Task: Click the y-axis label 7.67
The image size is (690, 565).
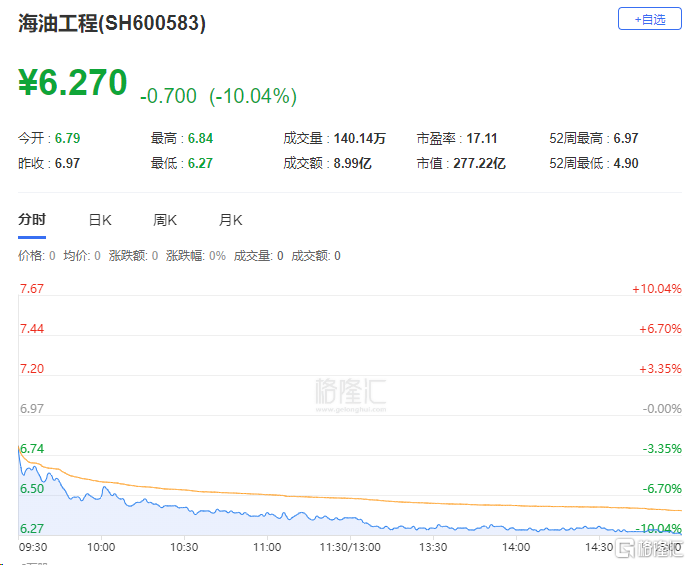Action: tap(32, 289)
